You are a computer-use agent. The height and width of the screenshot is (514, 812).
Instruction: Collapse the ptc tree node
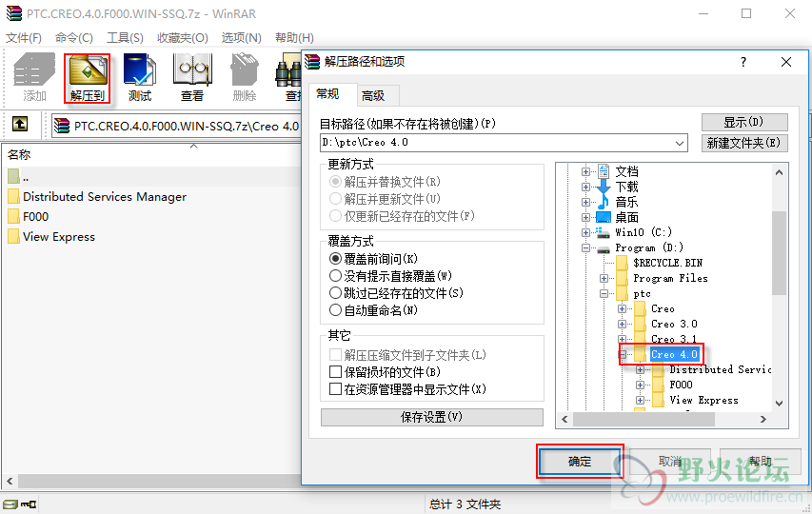pyautogui.click(x=604, y=293)
